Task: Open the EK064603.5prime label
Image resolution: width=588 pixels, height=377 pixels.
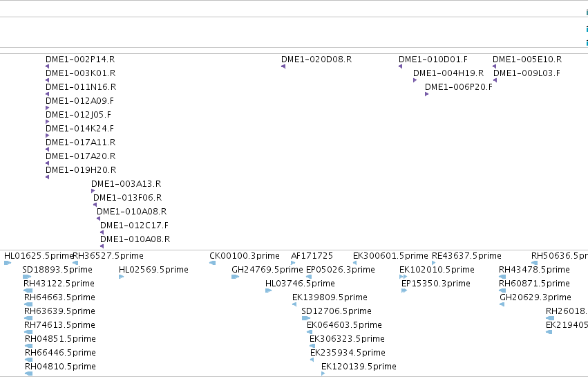Action: point(344,325)
